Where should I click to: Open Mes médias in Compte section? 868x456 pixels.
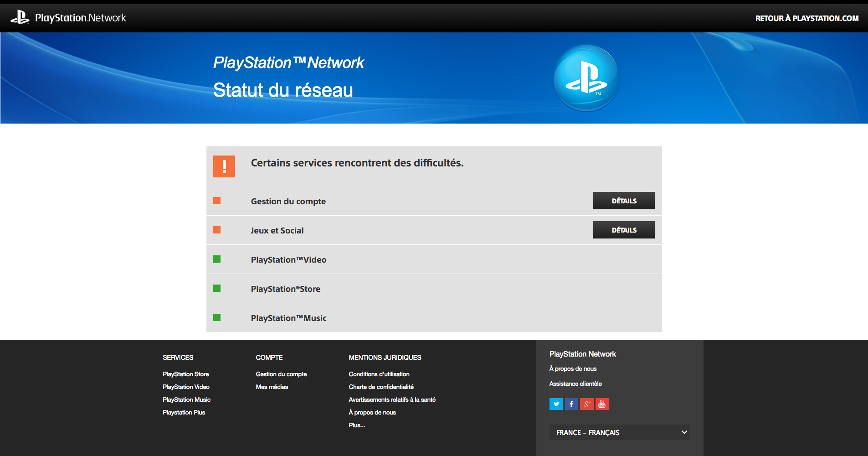(272, 387)
